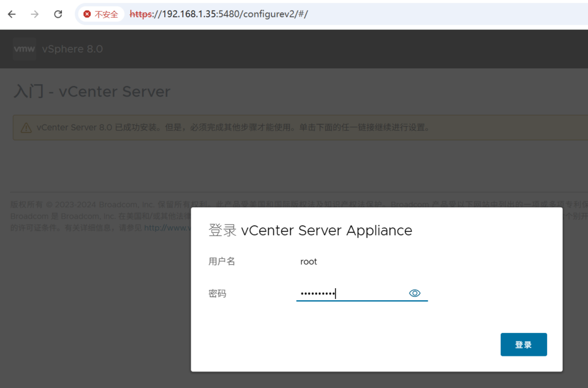The image size is (588, 388).
Task: Click the 登录 vCenter Server Appliance dialog title
Action: [x=310, y=230]
